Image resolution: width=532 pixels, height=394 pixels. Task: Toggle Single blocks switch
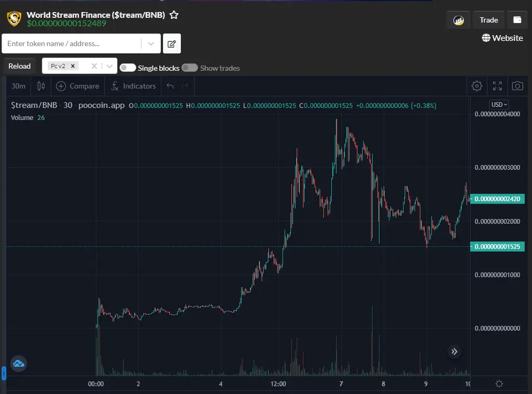pos(127,68)
